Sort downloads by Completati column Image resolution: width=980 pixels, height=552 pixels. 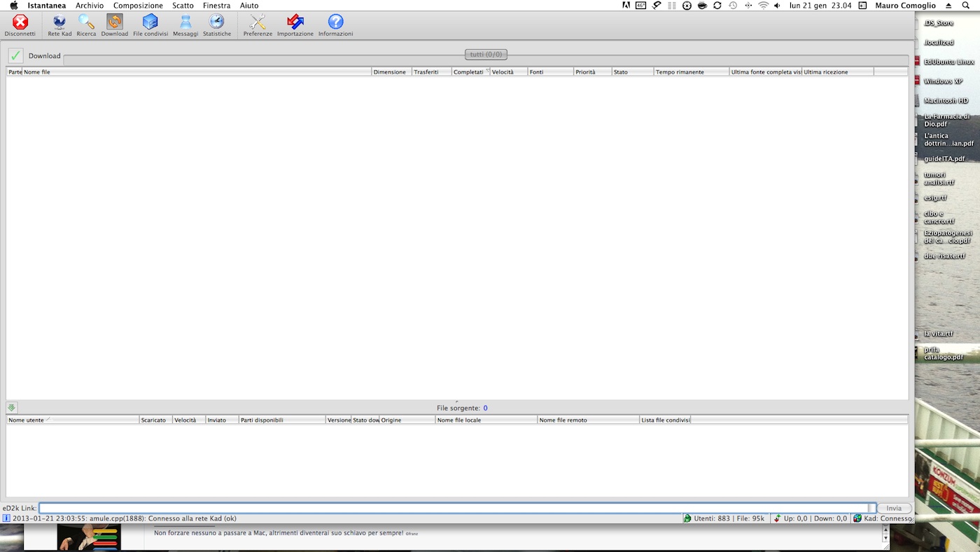click(x=470, y=72)
